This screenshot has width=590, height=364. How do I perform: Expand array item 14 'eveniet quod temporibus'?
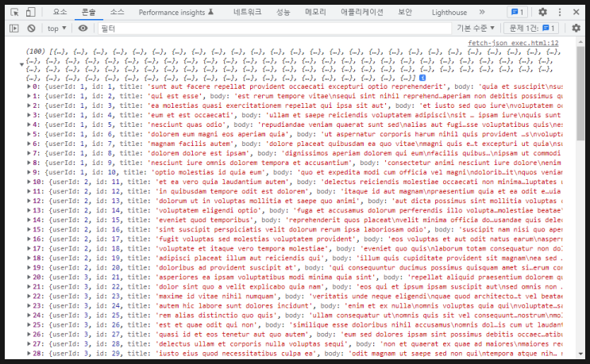[29, 220]
